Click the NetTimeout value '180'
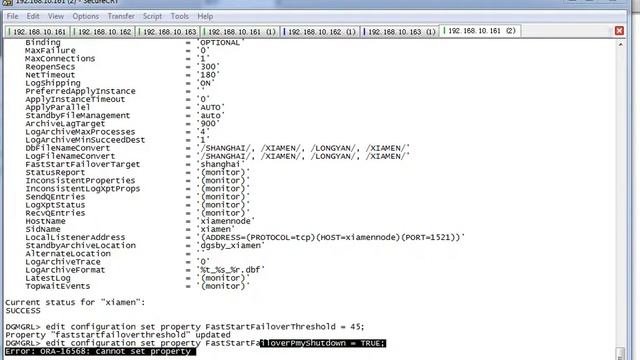Image resolution: width=640 pixels, height=360 pixels. (x=208, y=75)
